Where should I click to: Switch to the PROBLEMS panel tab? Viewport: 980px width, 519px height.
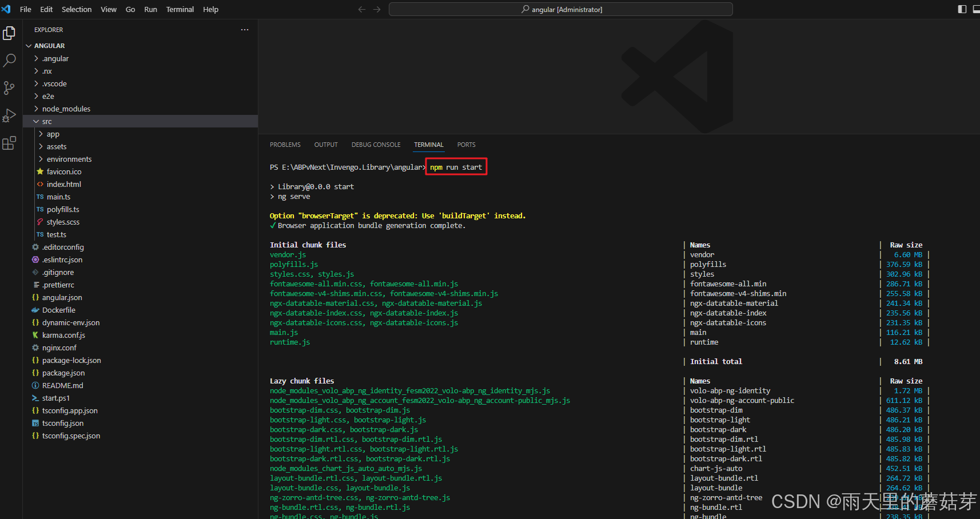coord(285,145)
